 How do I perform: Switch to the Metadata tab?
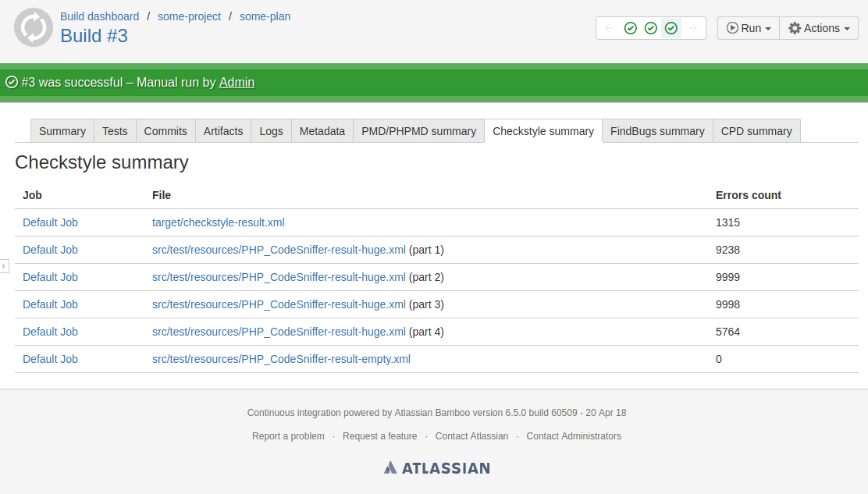tap(322, 131)
